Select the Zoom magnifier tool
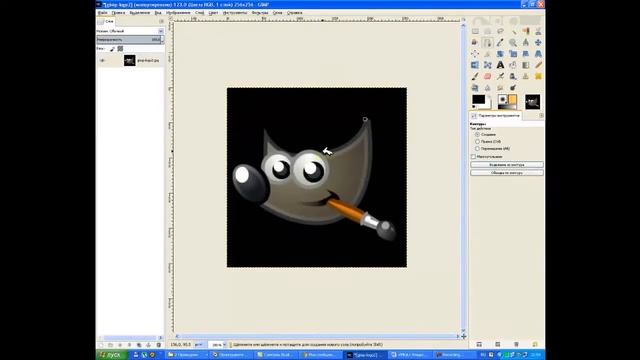The width and height of the screenshot is (640, 360). click(x=513, y=42)
